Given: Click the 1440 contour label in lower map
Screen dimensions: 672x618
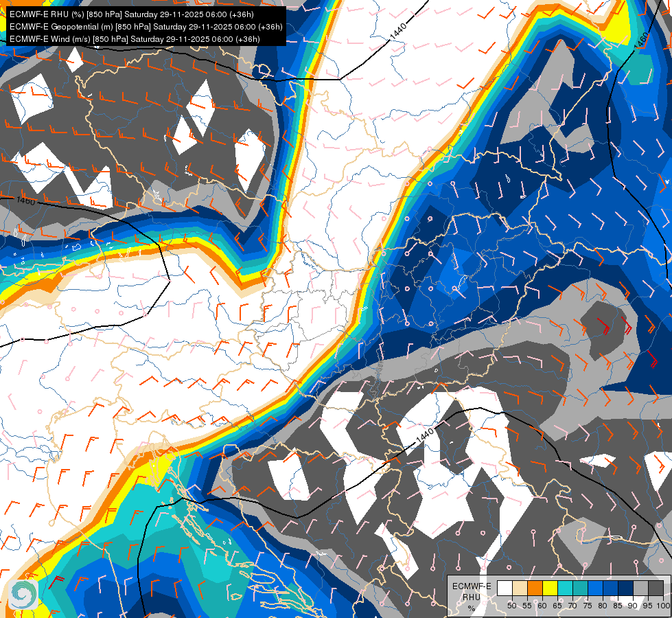Looking at the screenshot, I should 425,436.
